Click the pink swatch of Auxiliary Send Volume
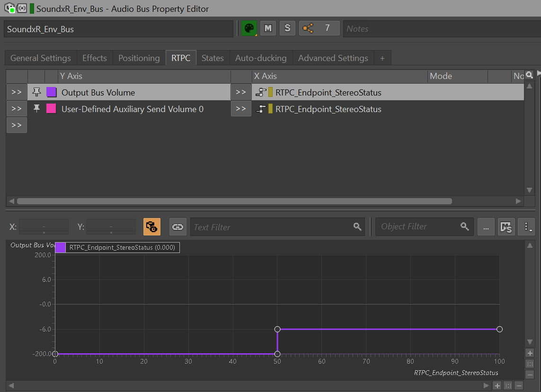541x392 pixels. coord(51,109)
